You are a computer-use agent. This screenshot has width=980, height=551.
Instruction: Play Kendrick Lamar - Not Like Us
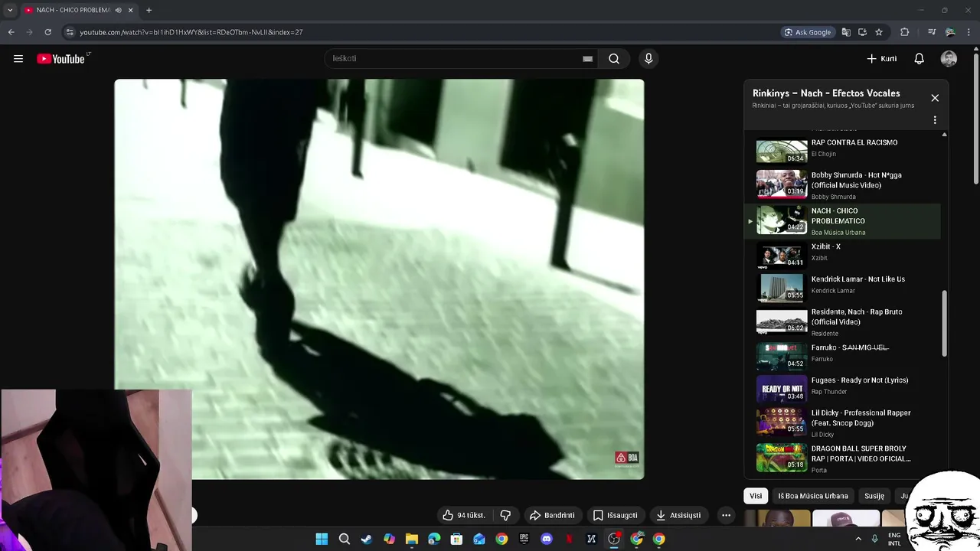842,287
